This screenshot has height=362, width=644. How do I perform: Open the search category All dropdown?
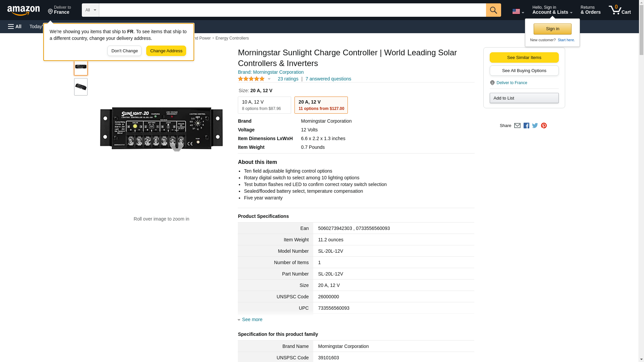click(x=91, y=10)
